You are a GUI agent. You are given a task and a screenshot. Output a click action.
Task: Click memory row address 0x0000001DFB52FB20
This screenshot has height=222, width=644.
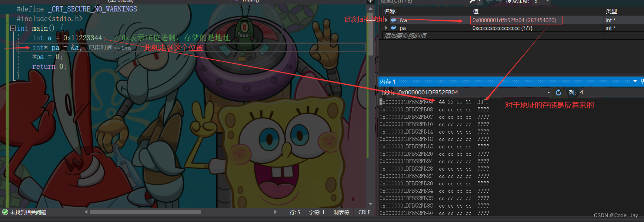click(x=406, y=154)
